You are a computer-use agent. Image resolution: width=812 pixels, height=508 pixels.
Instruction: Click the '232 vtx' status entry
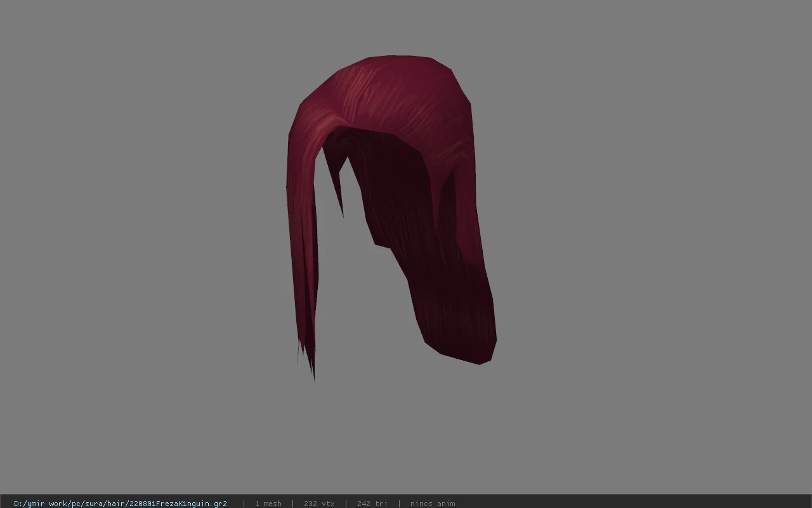click(319, 504)
